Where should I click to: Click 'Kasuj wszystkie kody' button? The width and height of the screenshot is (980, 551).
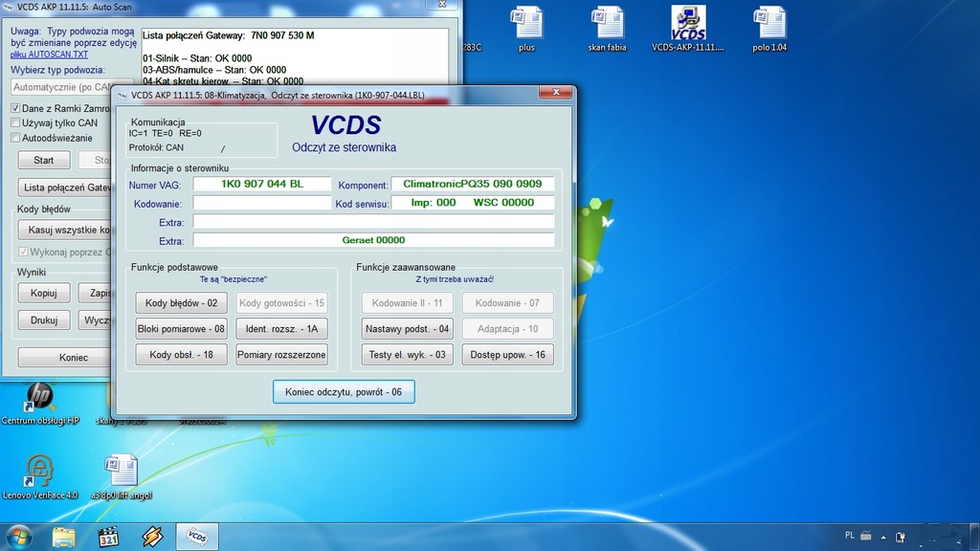pos(65,230)
